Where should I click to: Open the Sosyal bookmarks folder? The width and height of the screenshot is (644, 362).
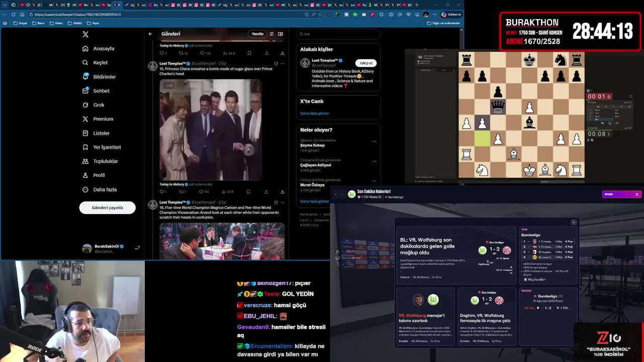[20, 23]
